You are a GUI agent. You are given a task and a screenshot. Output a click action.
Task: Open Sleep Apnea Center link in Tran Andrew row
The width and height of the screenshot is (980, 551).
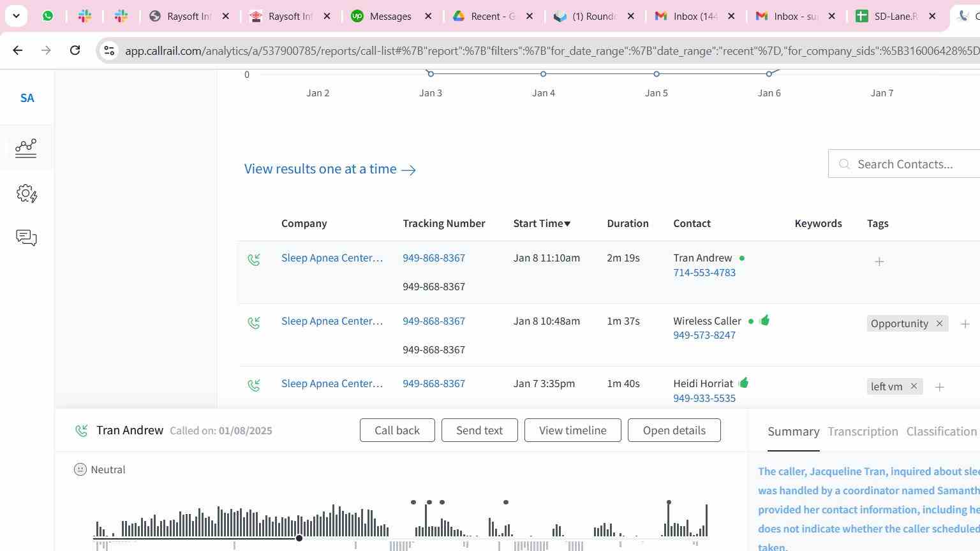[x=332, y=258]
